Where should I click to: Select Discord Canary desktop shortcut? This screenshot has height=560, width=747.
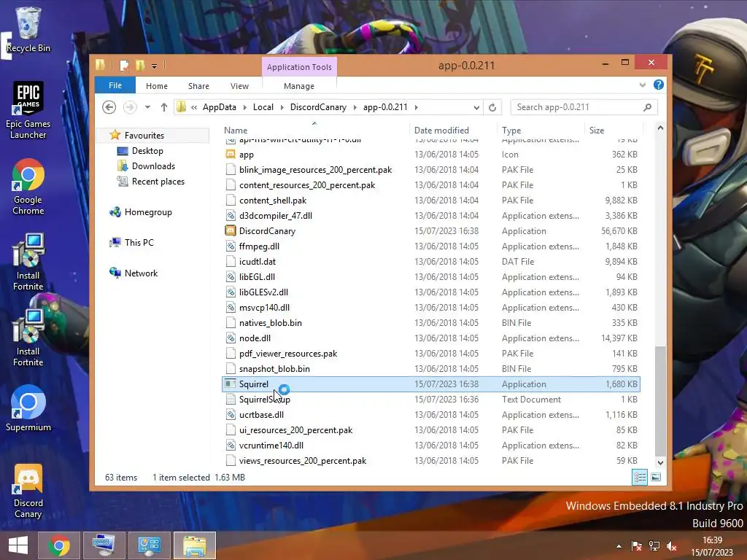(28, 491)
